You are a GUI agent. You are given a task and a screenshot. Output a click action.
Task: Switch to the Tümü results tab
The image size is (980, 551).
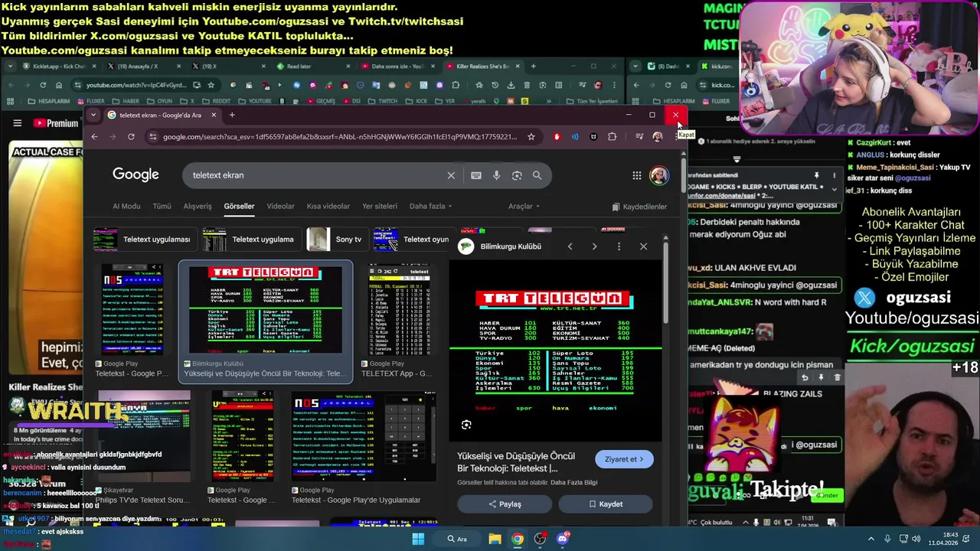(x=162, y=206)
